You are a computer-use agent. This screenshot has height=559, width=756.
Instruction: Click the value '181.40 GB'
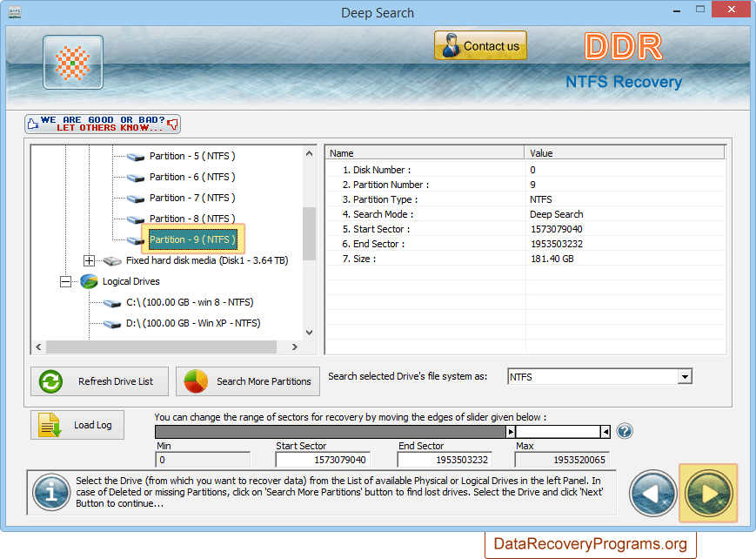[x=552, y=259]
